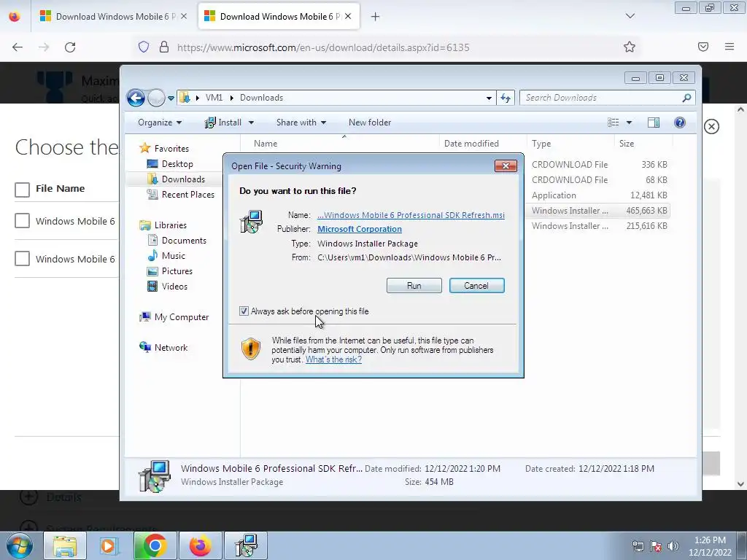Click the SDK Refresh.msi file name link
The image size is (747, 560).
(411, 215)
